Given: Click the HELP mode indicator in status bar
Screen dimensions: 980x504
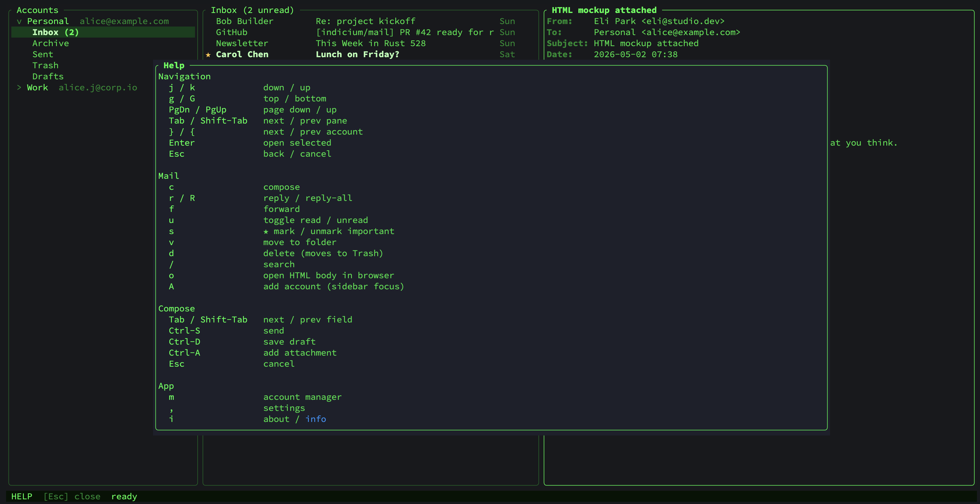Looking at the screenshot, I should click(22, 496).
